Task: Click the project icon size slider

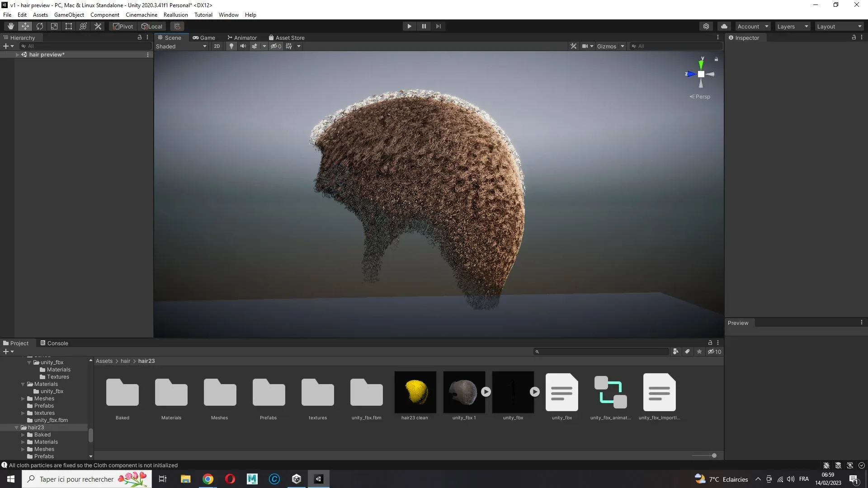Action: [704, 455]
